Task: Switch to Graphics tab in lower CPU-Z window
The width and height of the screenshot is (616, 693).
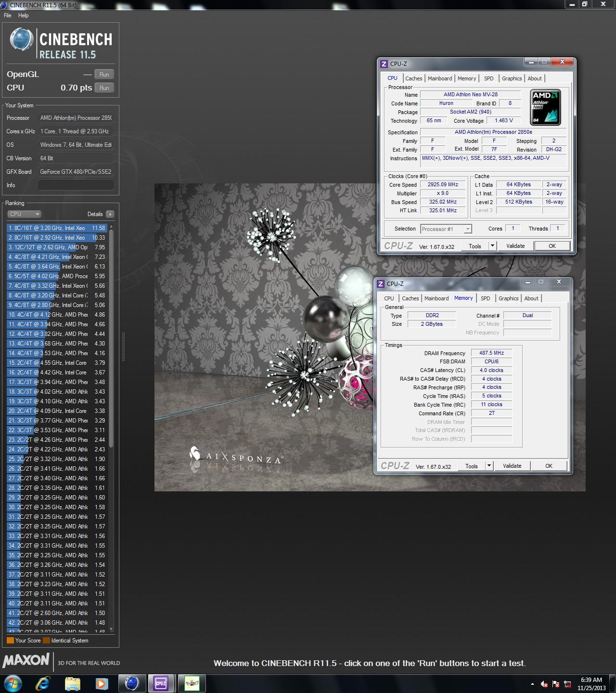Action: click(x=508, y=298)
